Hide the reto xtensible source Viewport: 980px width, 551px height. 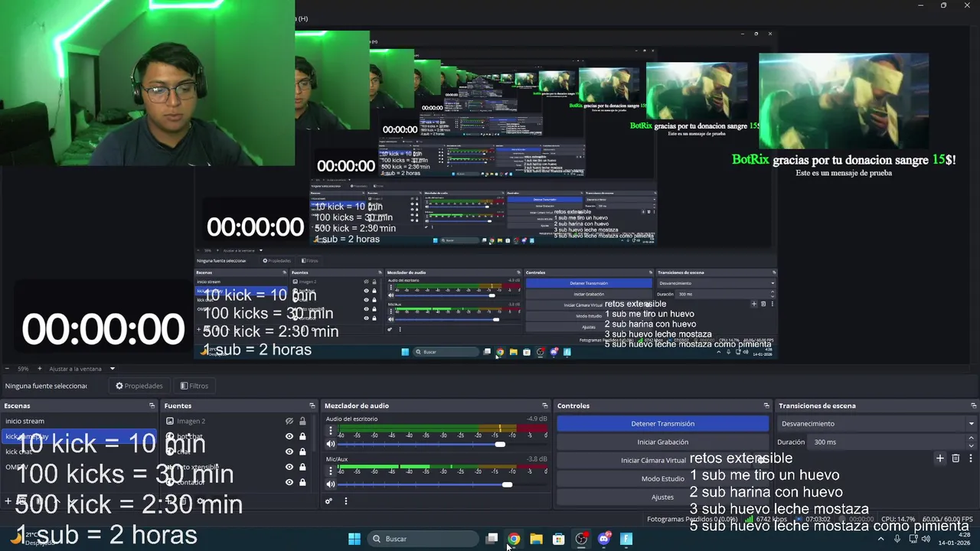coord(289,467)
